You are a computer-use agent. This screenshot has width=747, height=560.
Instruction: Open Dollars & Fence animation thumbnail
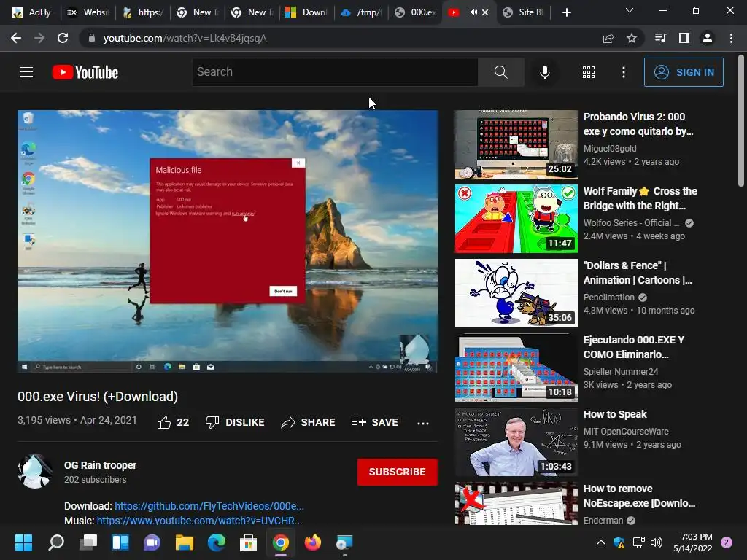(x=516, y=293)
